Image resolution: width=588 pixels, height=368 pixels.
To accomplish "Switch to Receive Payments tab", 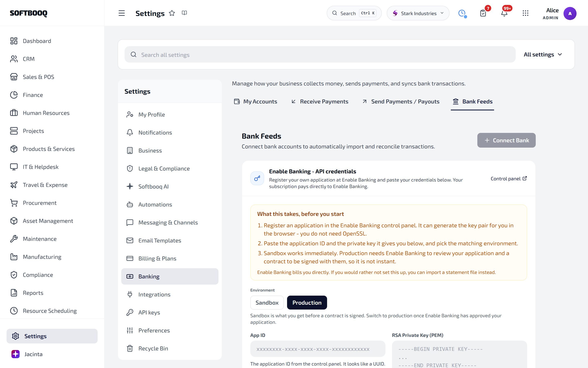I will click(x=320, y=101).
